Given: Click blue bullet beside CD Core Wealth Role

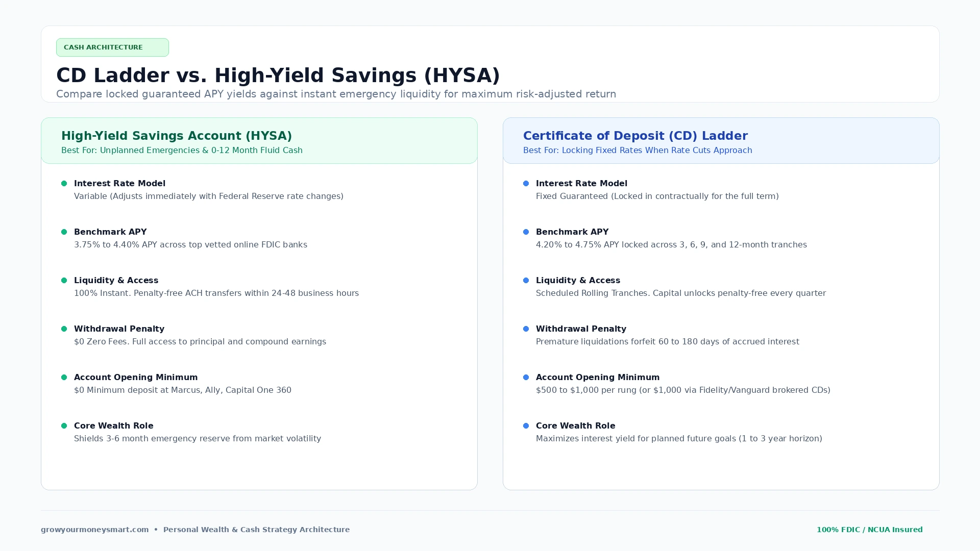Looking at the screenshot, I should [x=526, y=426].
